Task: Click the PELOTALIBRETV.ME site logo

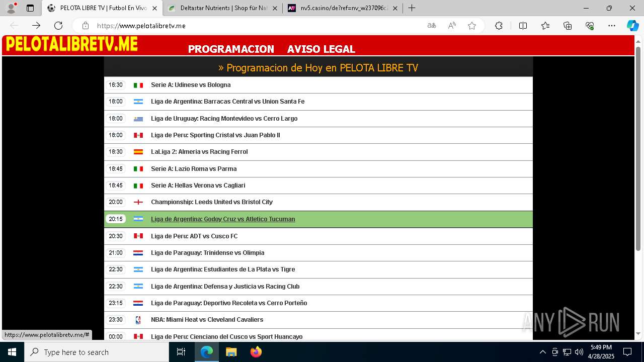Action: (x=71, y=44)
